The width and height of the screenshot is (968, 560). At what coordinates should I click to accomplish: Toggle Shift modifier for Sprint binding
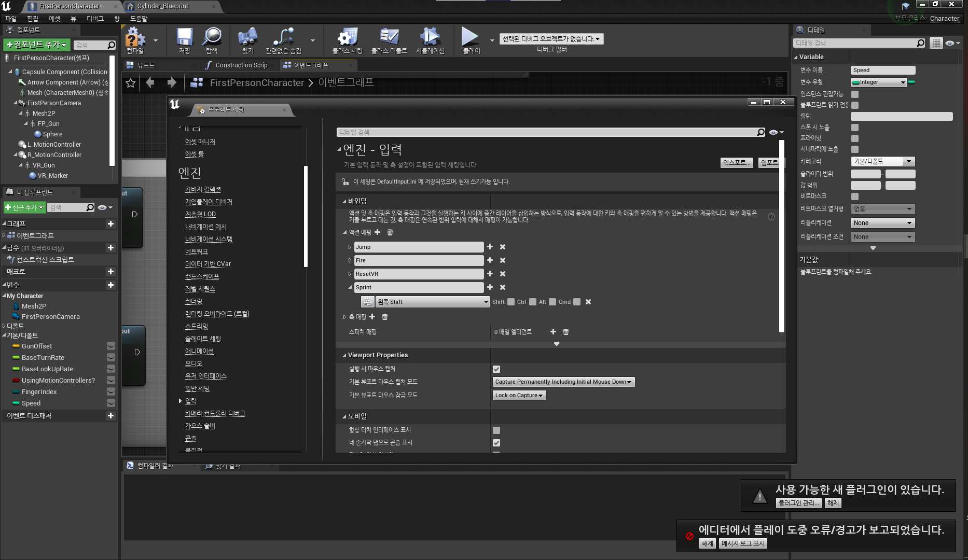[511, 302]
